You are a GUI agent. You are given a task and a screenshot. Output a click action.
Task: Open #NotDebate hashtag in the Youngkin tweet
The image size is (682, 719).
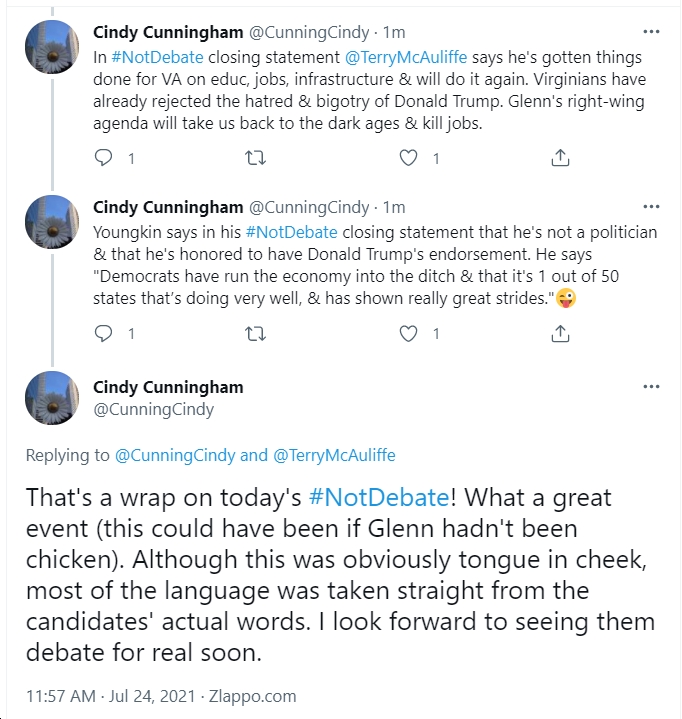[292, 232]
